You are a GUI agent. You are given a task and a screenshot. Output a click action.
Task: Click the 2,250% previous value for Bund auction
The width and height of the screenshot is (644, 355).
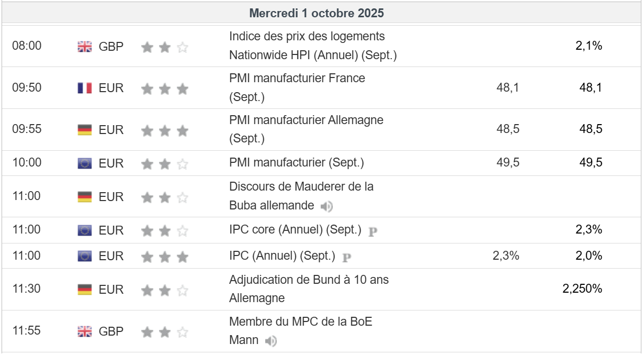[582, 289]
